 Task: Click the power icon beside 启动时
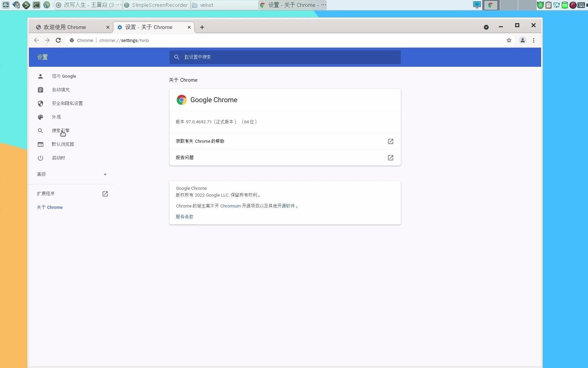click(x=40, y=158)
